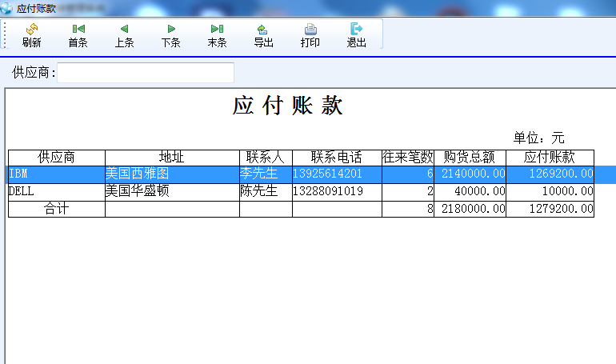Click DELL's phone number 13288091019
616x364 pixels.
(328, 191)
